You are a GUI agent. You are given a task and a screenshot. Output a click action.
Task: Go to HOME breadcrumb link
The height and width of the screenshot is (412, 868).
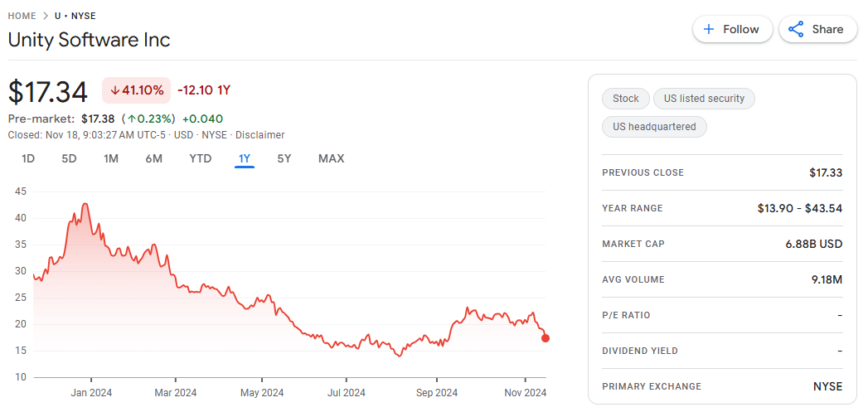[x=22, y=16]
